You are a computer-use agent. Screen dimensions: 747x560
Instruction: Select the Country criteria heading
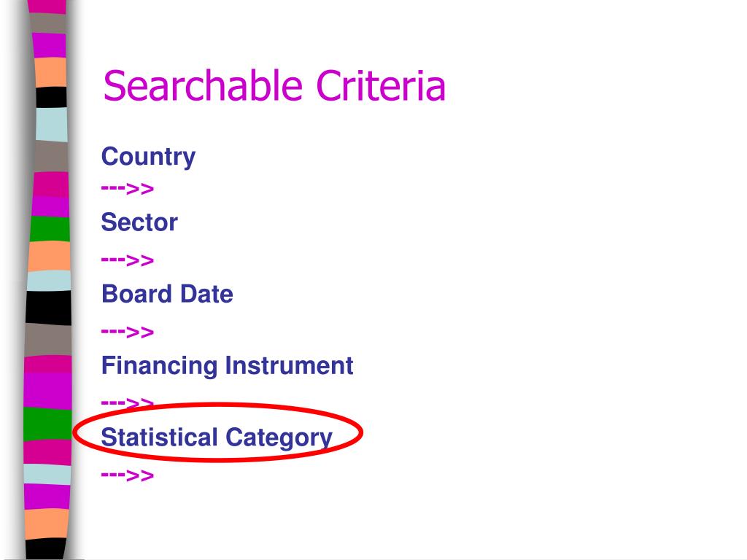(x=148, y=157)
